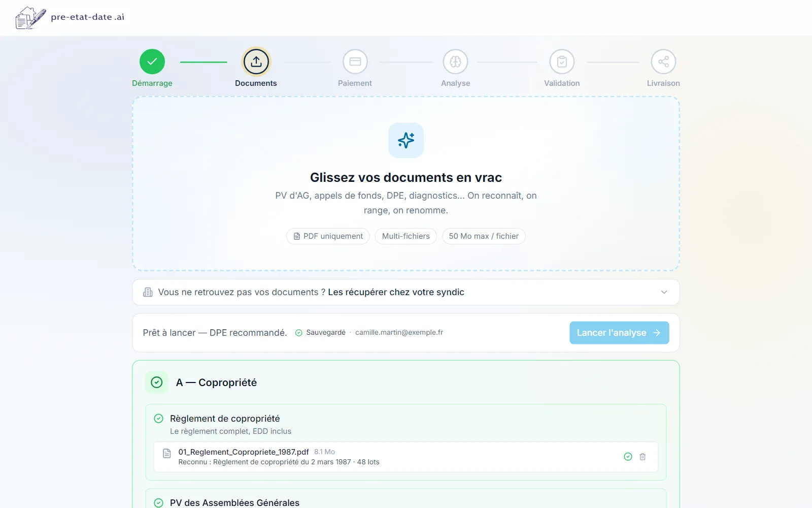This screenshot has width=812, height=508.
Task: Click 'Glissez vos documents en vrac' heading
Action: pos(406,177)
